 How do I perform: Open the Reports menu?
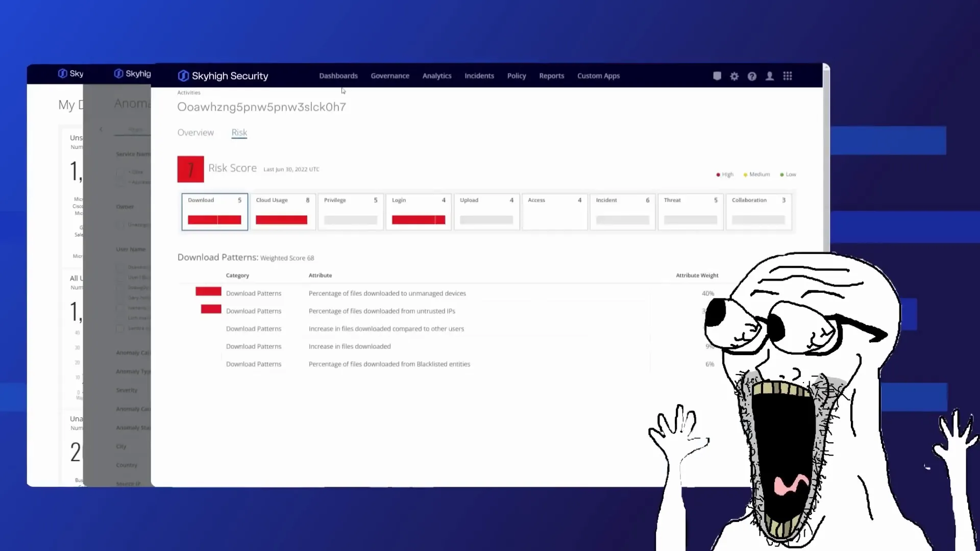[552, 76]
